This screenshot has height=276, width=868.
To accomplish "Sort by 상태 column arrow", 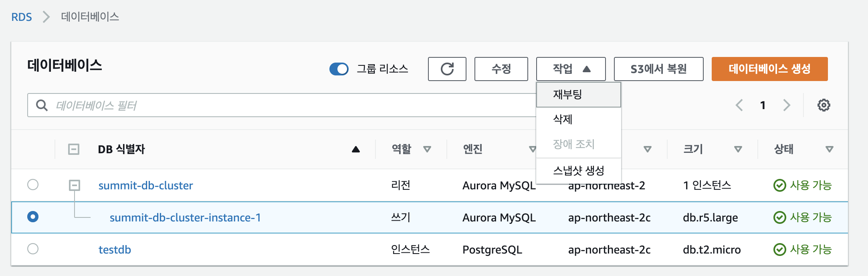I will pyautogui.click(x=829, y=150).
